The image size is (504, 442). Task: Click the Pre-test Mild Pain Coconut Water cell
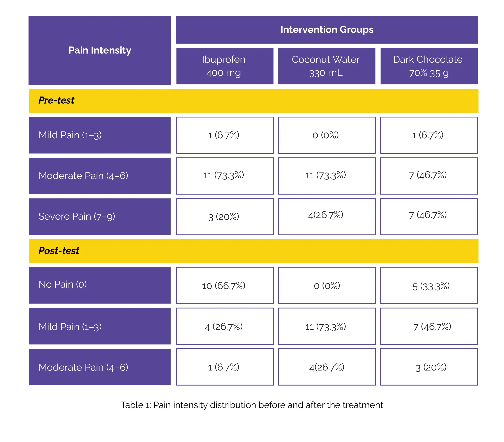click(x=326, y=135)
